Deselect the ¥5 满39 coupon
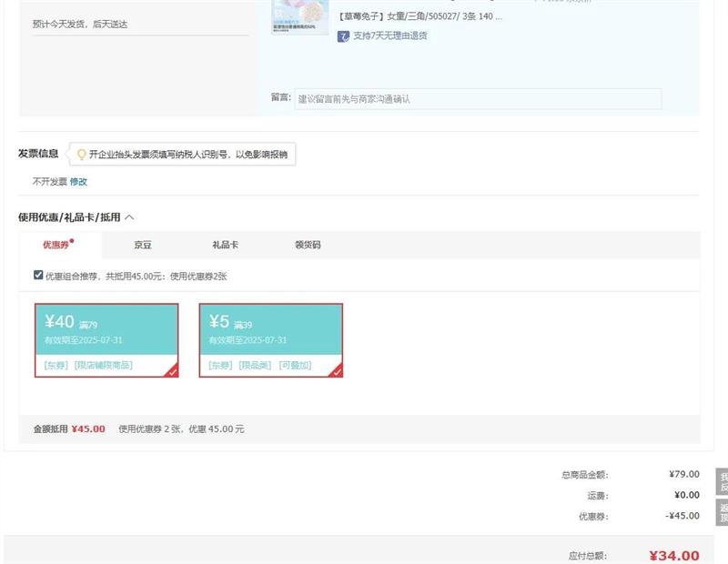 click(270, 339)
